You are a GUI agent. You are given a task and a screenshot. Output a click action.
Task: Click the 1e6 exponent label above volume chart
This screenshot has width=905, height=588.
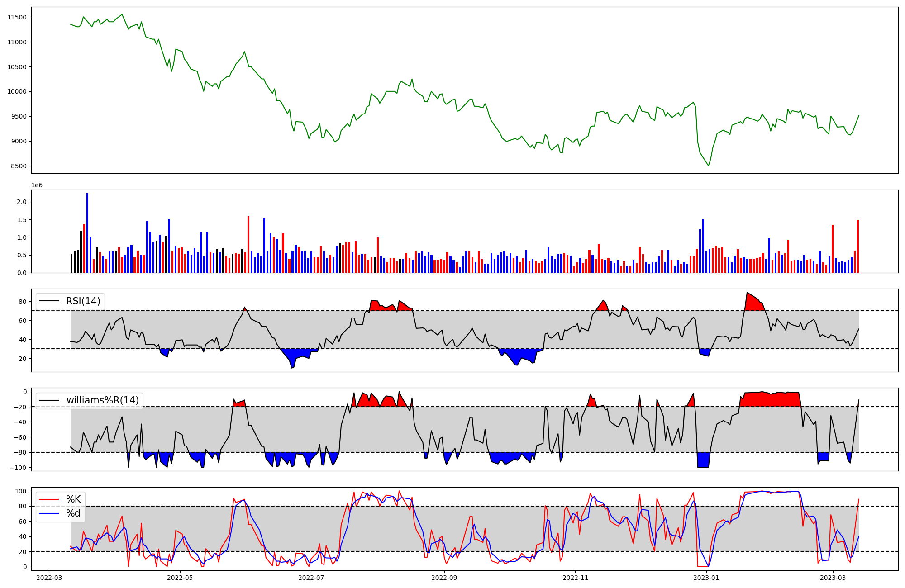pyautogui.click(x=37, y=185)
